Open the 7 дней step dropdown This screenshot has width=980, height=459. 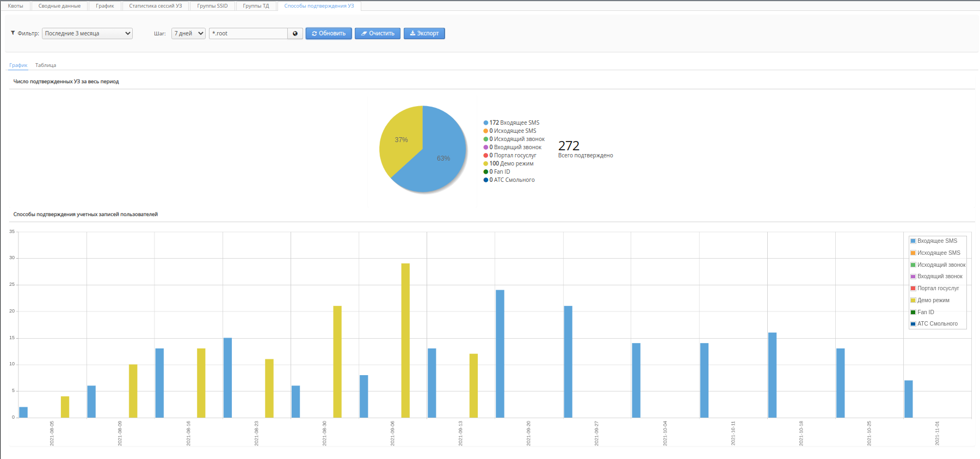188,34
